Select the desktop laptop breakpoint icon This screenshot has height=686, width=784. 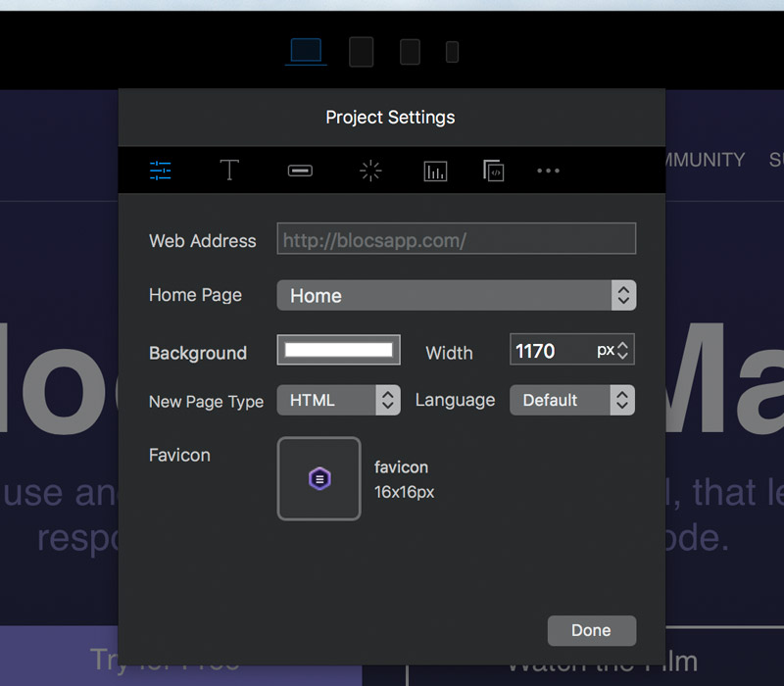pyautogui.click(x=306, y=51)
